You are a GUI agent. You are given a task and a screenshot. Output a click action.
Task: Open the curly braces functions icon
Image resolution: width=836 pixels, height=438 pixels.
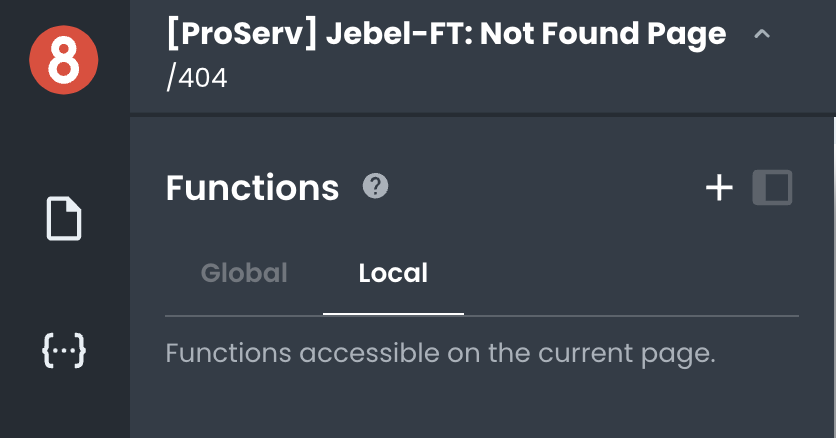click(x=64, y=350)
